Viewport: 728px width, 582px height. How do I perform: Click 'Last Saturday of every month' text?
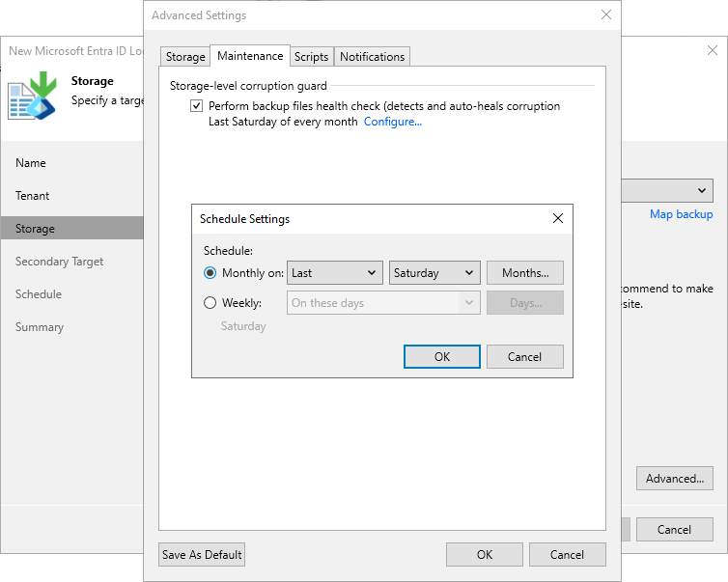click(x=283, y=122)
